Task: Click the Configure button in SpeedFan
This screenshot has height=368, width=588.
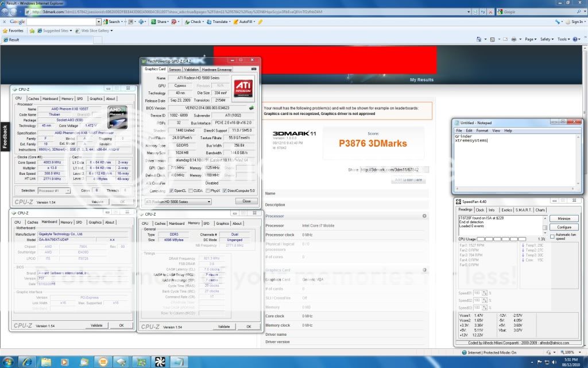Action: tap(563, 227)
